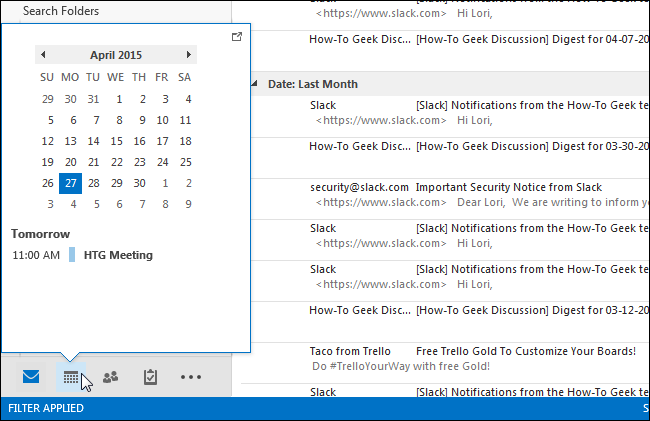Select April 7 in the calendar
This screenshot has width=650, height=421.
pyautogui.click(x=96, y=120)
